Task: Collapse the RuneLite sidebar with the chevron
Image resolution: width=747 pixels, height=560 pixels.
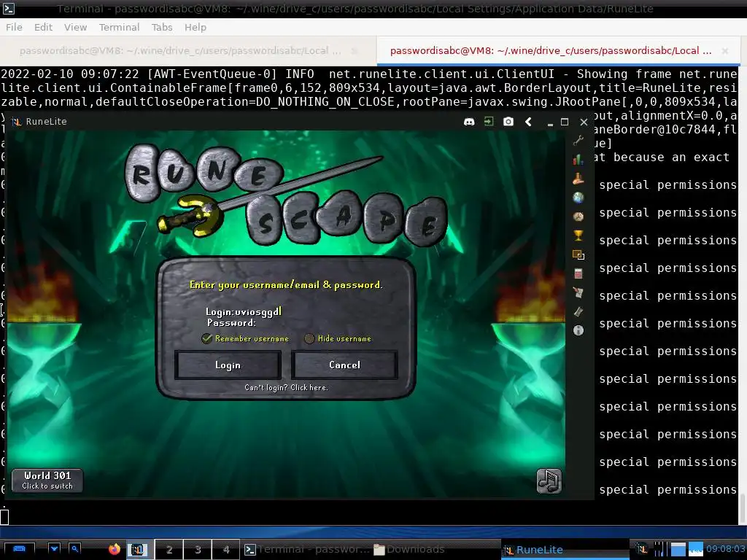Action: click(x=528, y=122)
